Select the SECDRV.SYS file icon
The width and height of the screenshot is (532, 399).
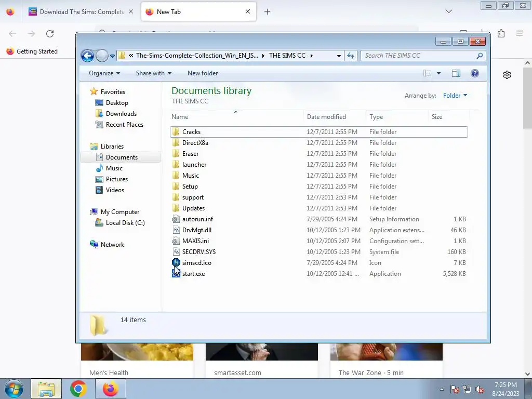pos(176,252)
